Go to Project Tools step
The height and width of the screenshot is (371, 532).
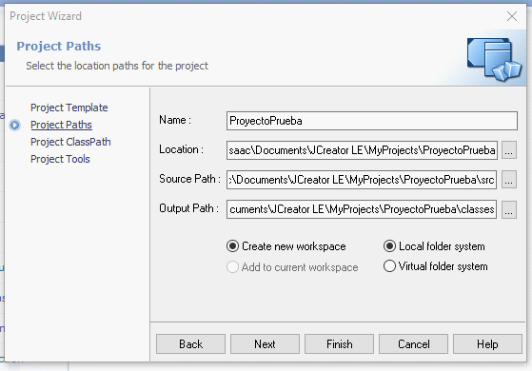[x=60, y=159]
